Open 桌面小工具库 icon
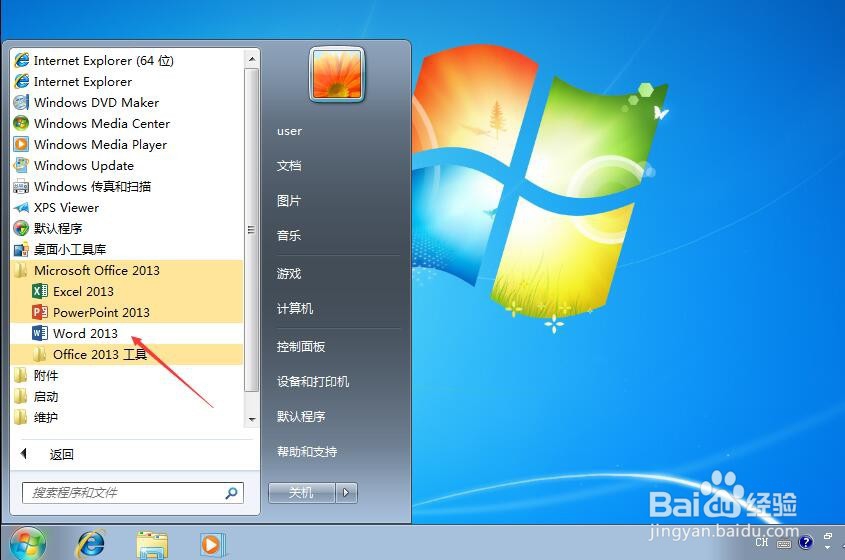Image resolution: width=845 pixels, height=560 pixels. coord(22,250)
